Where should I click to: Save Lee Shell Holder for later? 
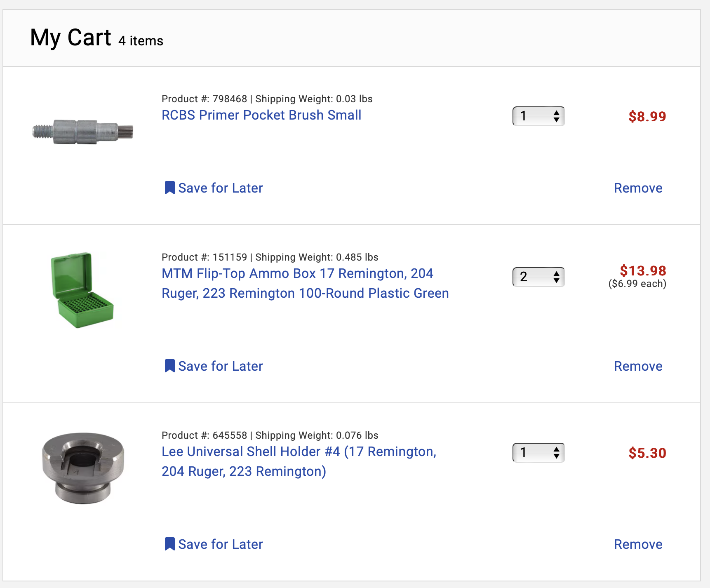coord(221,544)
